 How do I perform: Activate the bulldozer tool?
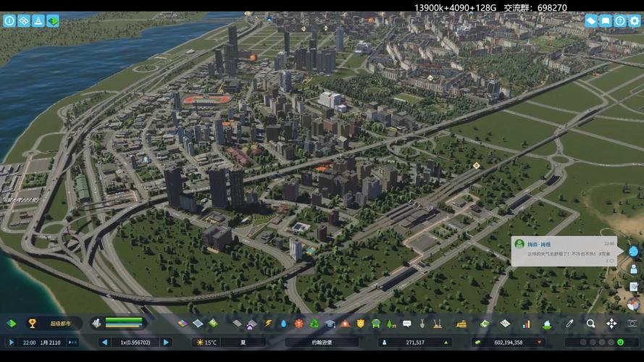tap(461, 324)
